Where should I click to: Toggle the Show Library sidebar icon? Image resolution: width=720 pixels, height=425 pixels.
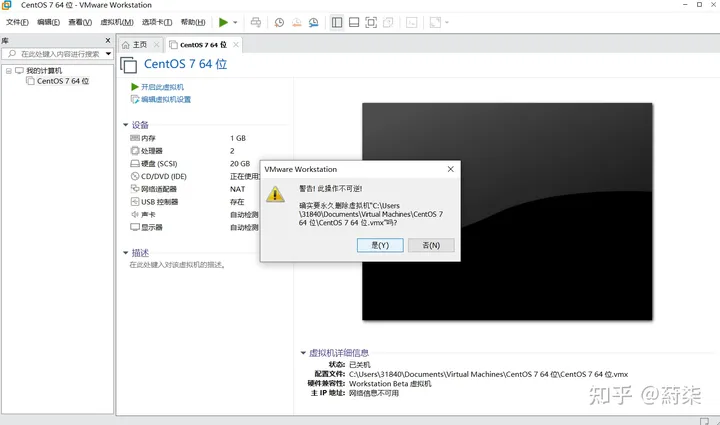pyautogui.click(x=337, y=22)
